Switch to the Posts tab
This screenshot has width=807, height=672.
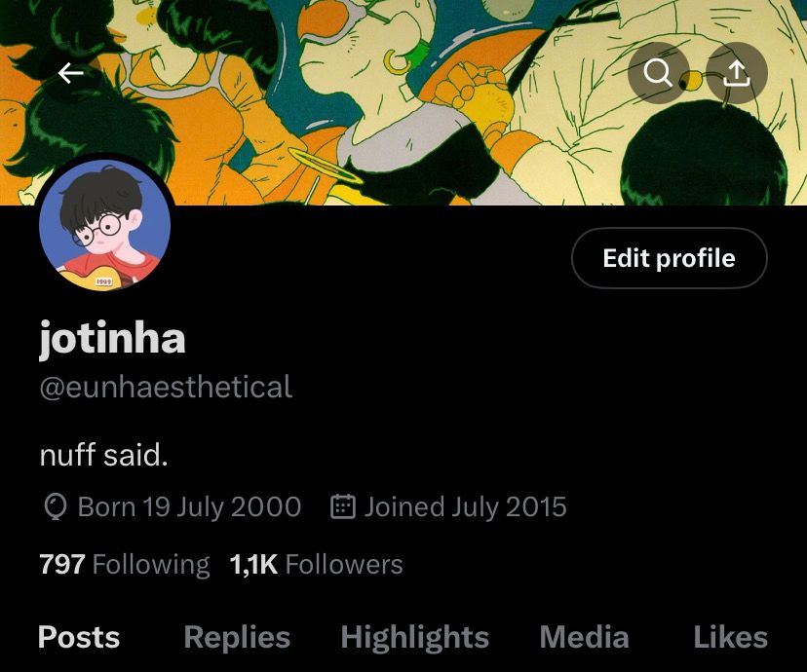(79, 638)
